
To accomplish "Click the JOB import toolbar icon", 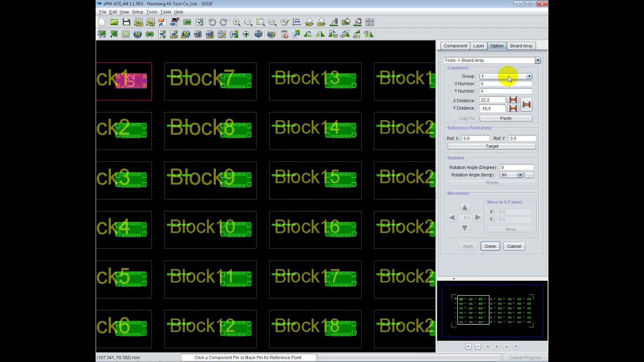I will point(138,22).
